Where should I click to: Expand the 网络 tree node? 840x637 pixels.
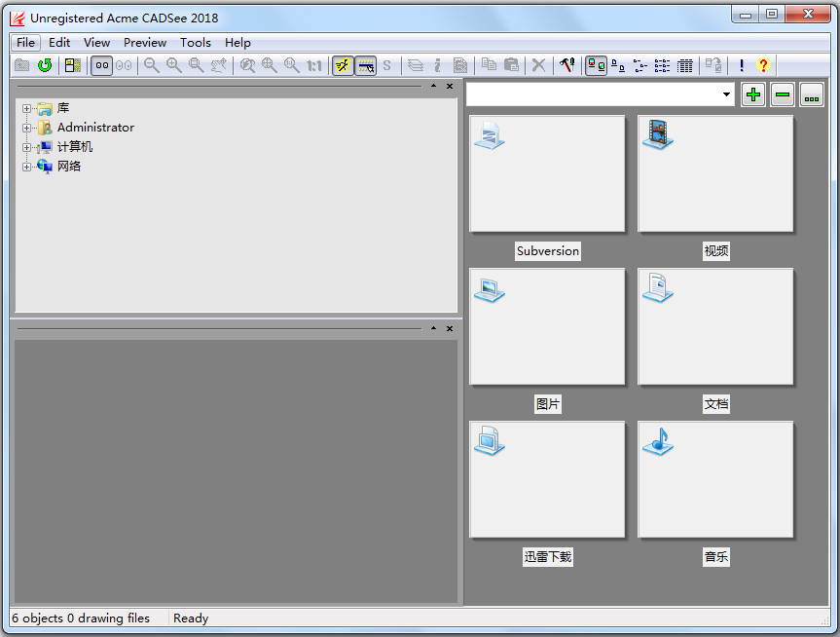pos(26,167)
